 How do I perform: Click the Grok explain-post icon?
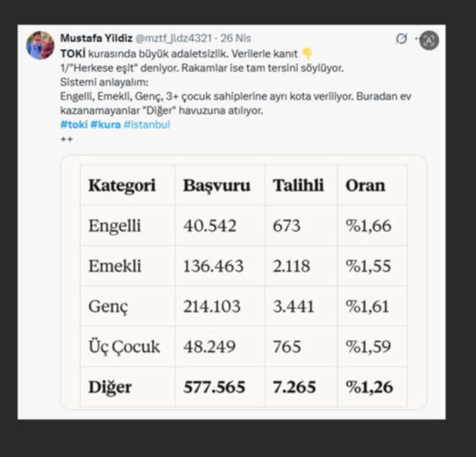[x=402, y=38]
